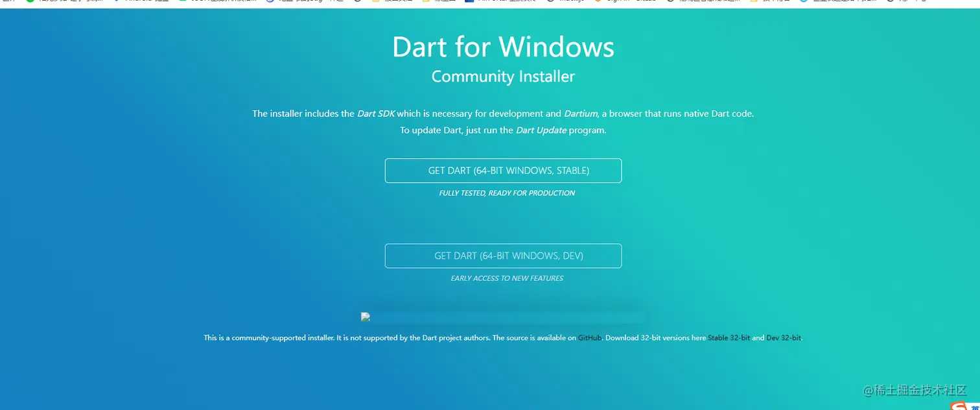Download the Stable 32-bit version link
The height and width of the screenshot is (410, 980).
pos(729,338)
